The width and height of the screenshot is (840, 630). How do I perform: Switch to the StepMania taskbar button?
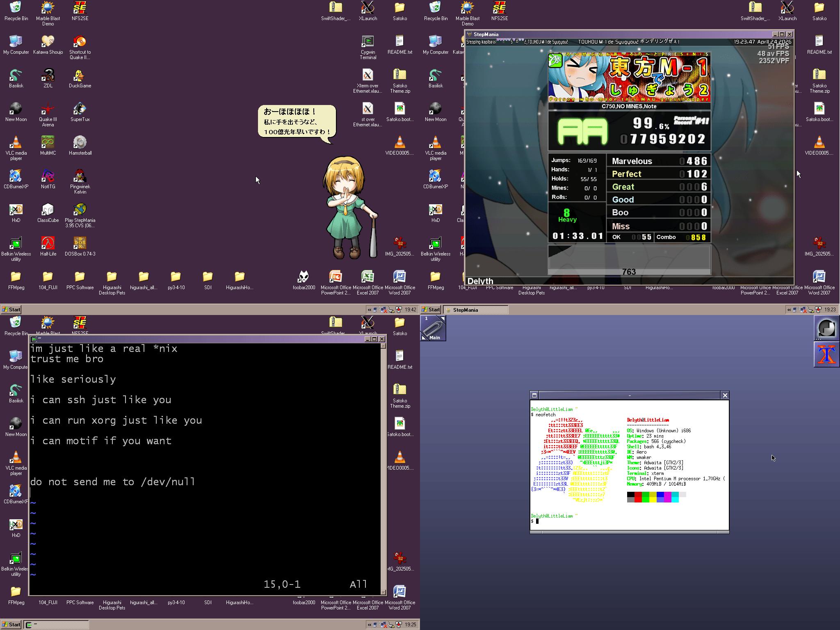pos(476,310)
